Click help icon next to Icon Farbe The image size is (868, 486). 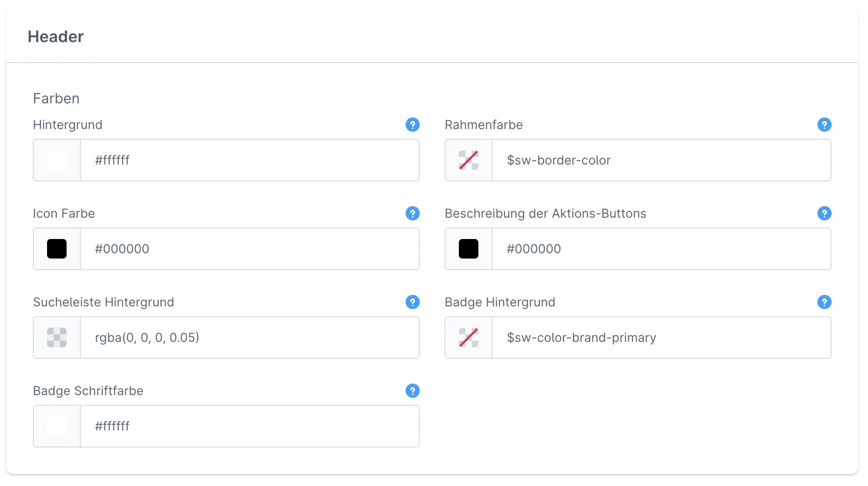click(412, 213)
